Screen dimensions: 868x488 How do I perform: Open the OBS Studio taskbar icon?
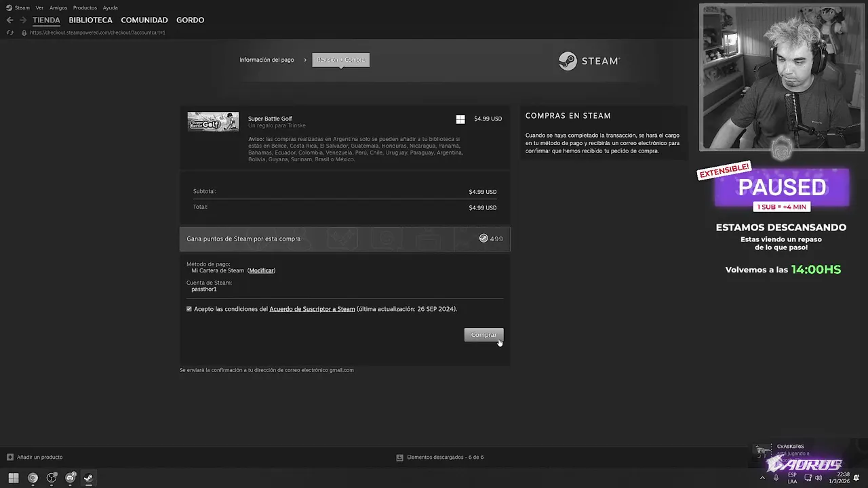(x=52, y=478)
